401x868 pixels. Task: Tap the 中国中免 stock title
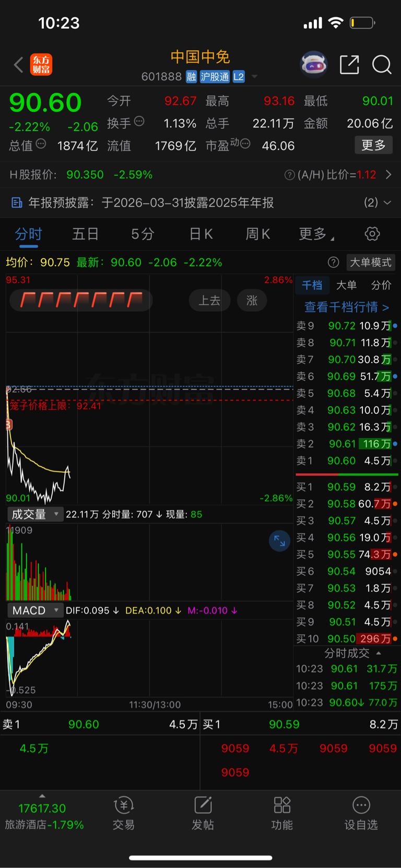pyautogui.click(x=200, y=57)
